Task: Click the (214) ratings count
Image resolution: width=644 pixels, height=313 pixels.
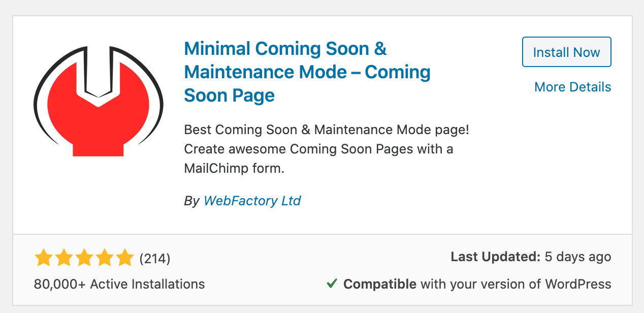Action: pyautogui.click(x=155, y=259)
